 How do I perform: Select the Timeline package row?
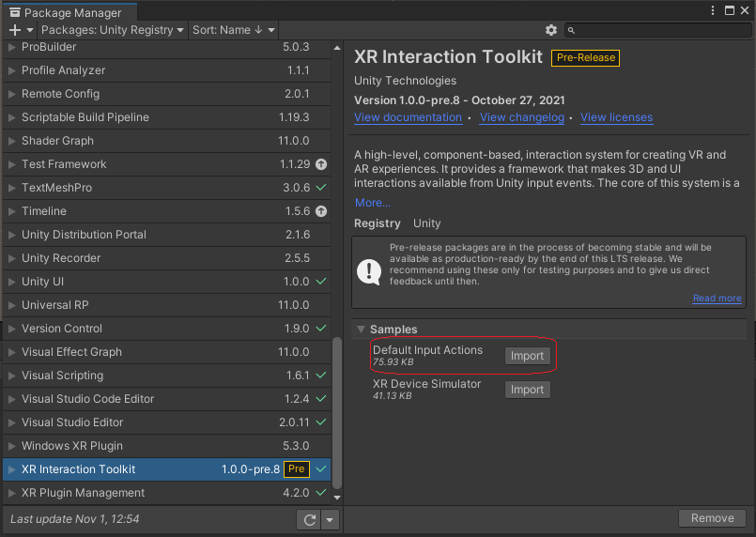click(x=167, y=211)
